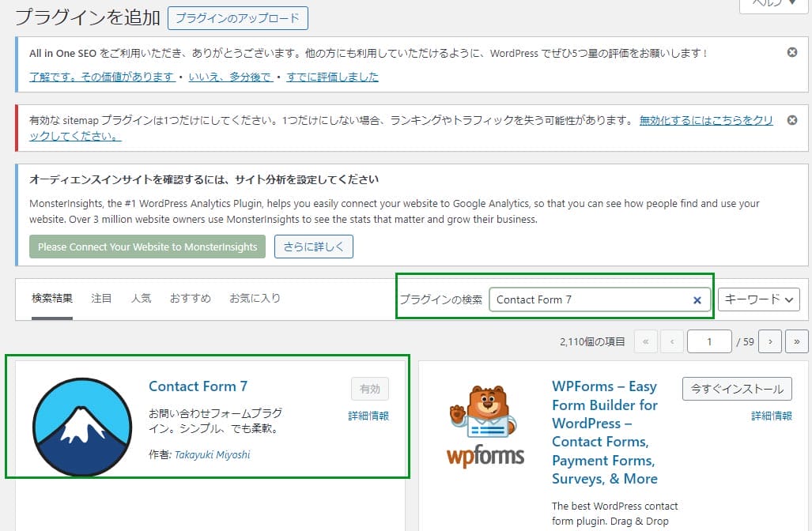The image size is (812, 531).
Task: Open the キーワード search type dropdown
Action: pos(758,299)
